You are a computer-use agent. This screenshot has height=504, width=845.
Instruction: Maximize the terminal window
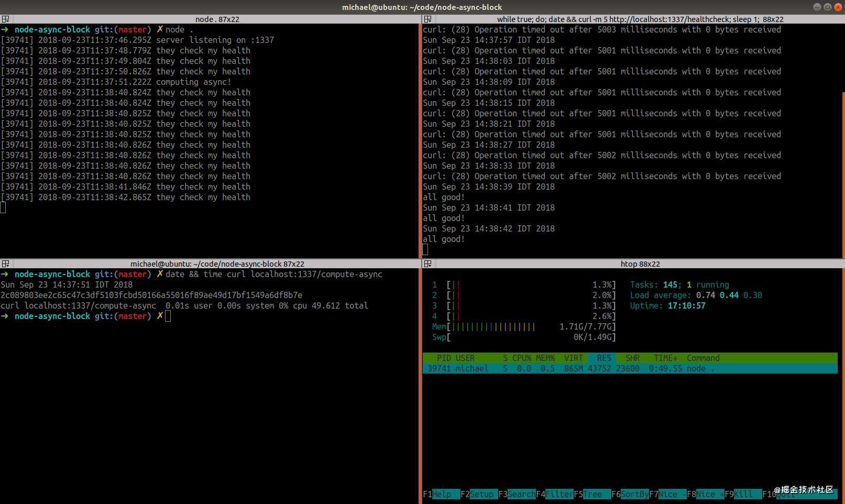pos(828,7)
